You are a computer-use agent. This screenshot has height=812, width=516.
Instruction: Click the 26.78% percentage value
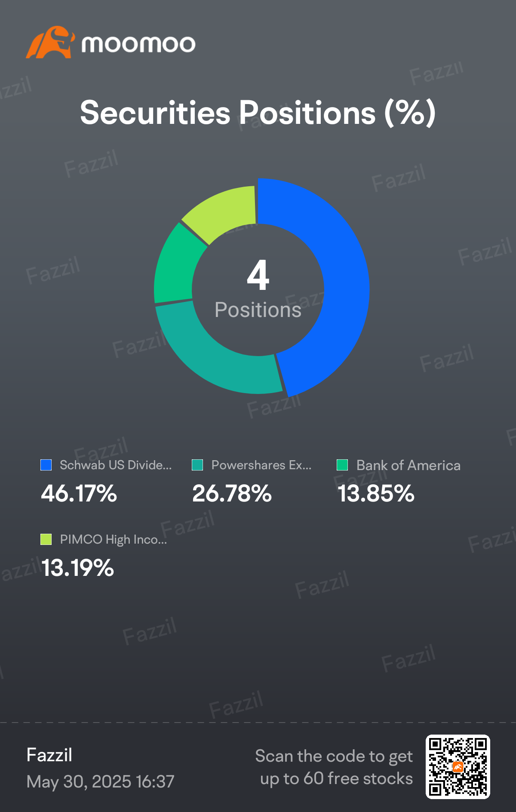coord(232,493)
